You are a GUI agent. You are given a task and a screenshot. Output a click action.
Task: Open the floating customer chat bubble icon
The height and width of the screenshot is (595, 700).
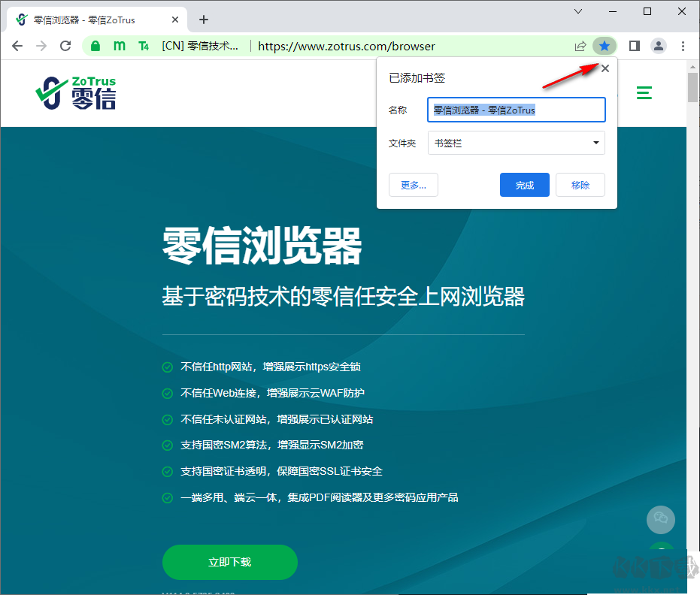point(660,519)
